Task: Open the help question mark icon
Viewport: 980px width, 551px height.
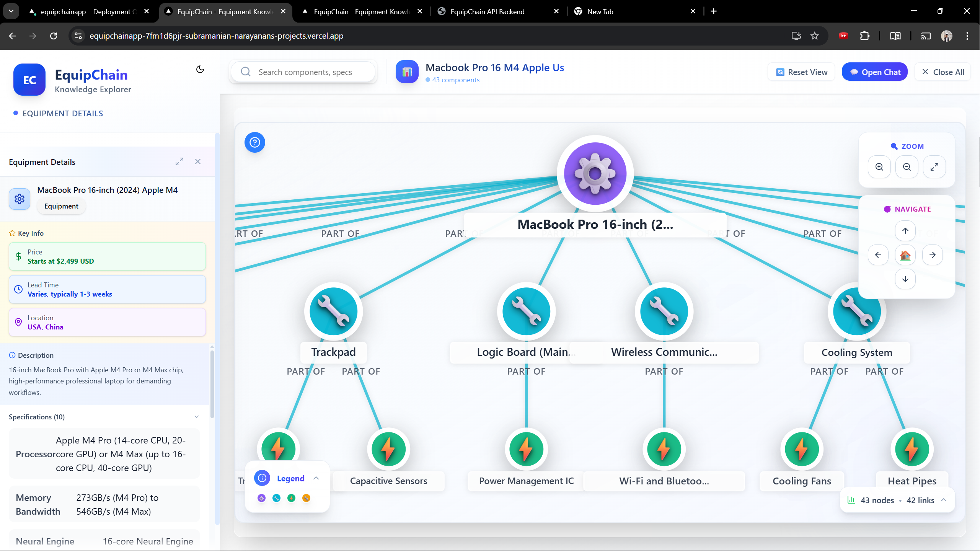Action: coord(255,142)
